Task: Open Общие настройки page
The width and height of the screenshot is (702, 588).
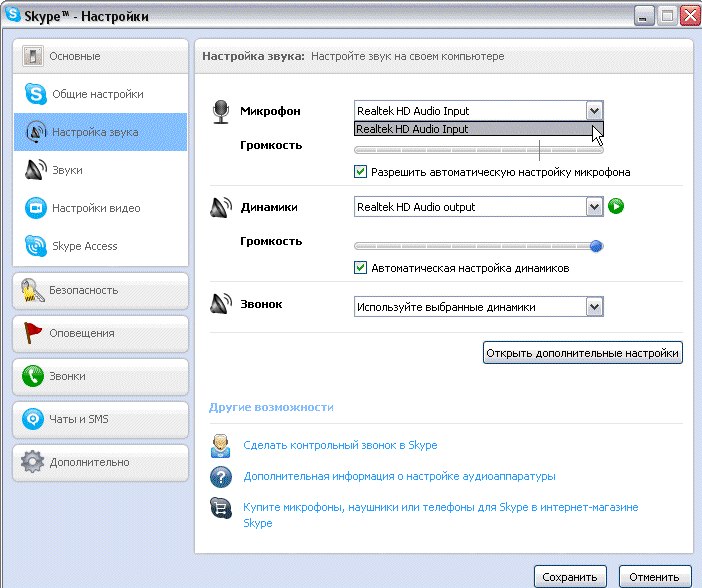Action: tap(101, 94)
